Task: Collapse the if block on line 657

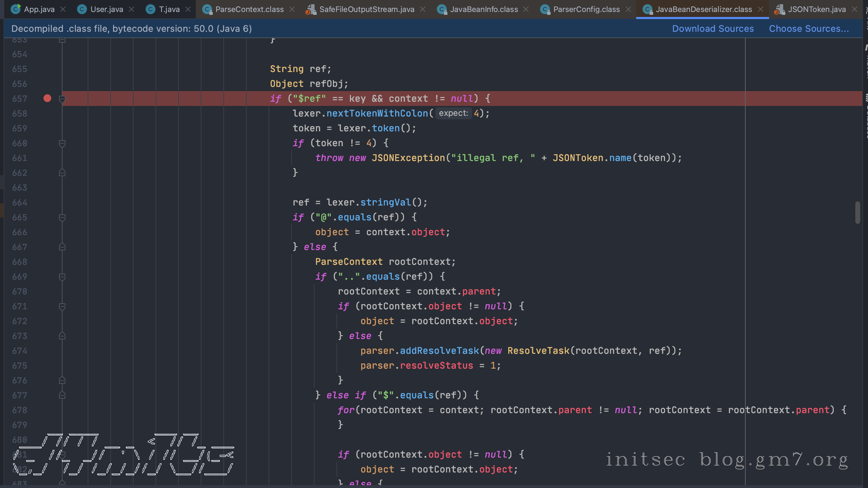Action: (62, 99)
